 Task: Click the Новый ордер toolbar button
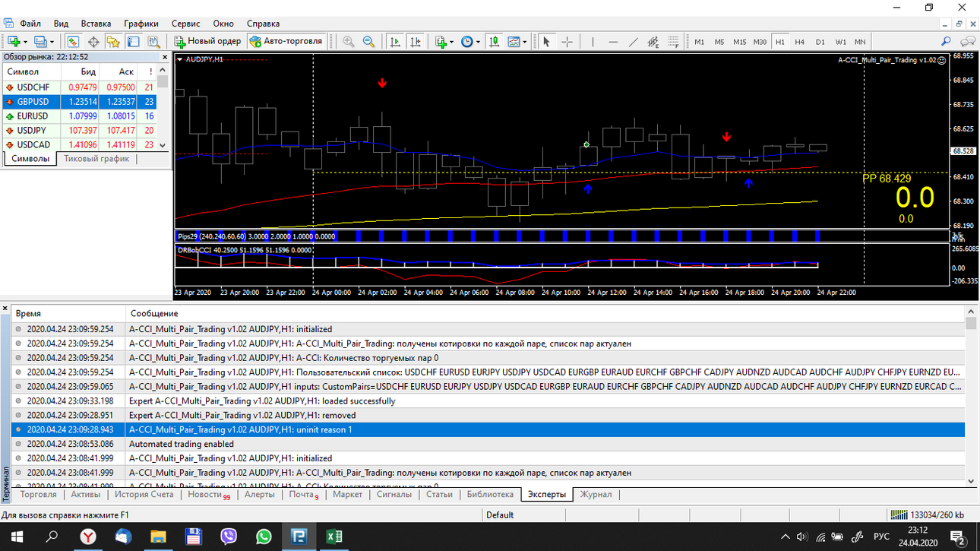point(207,41)
